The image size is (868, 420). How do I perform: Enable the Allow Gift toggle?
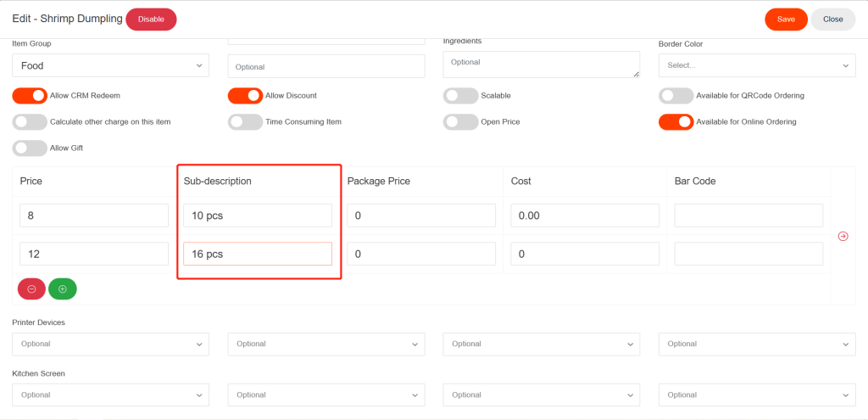tap(30, 148)
